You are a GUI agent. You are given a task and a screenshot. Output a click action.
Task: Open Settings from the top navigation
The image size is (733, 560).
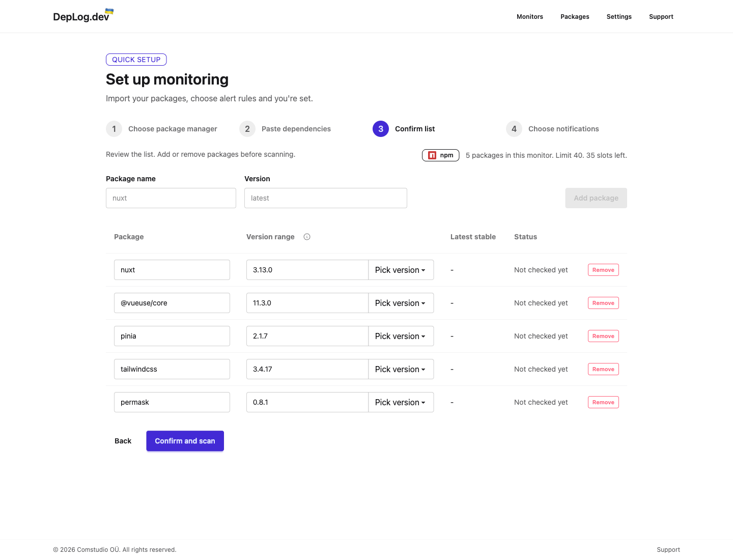click(619, 16)
